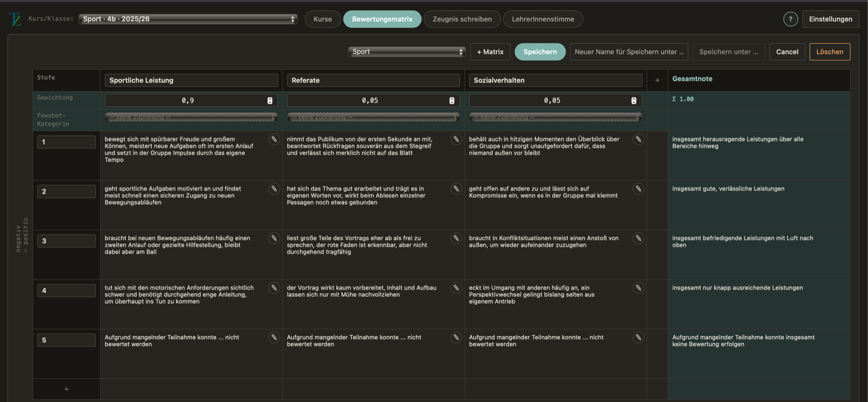Add new column with plus icon beside Sozialverhalten
Screen dimensions: 868x402
[657, 80]
